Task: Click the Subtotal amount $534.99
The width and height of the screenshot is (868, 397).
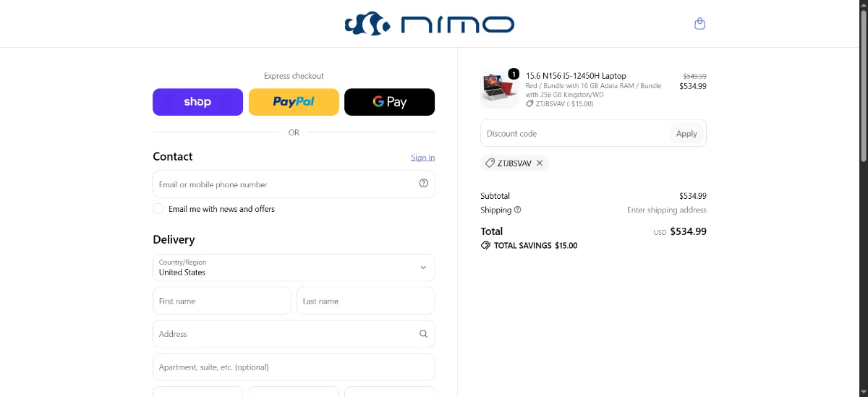Action: pos(693,196)
